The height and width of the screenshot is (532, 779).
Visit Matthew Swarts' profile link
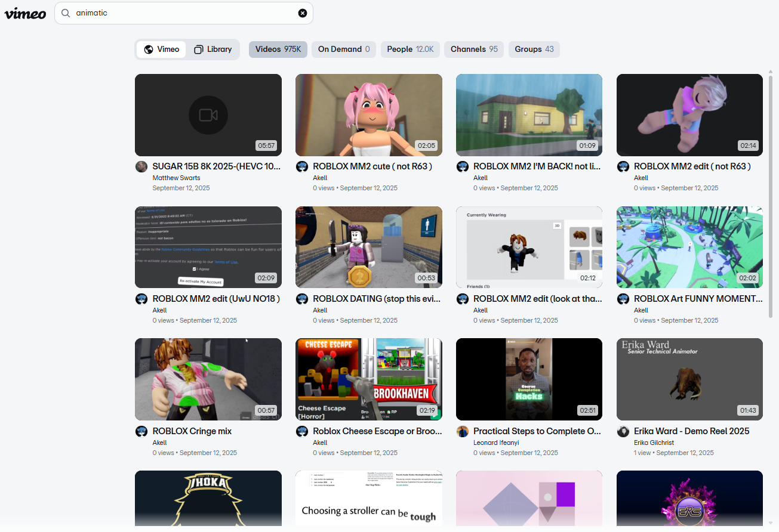click(x=176, y=178)
